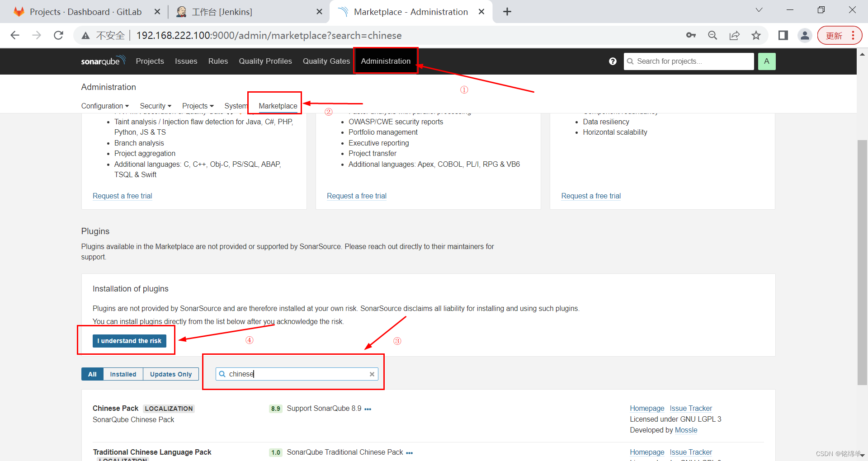Expand the Projects admin dropdown
Image resolution: width=868 pixels, height=461 pixels.
198,106
